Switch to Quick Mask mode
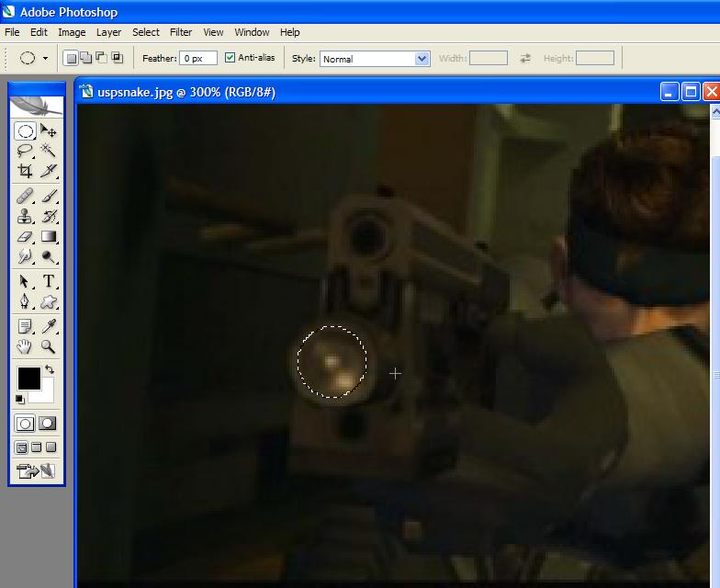 (47, 424)
